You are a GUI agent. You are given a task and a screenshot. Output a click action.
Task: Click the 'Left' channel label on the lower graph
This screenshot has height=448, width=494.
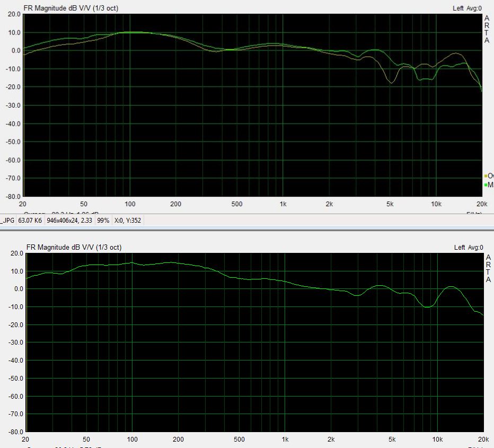[460, 247]
